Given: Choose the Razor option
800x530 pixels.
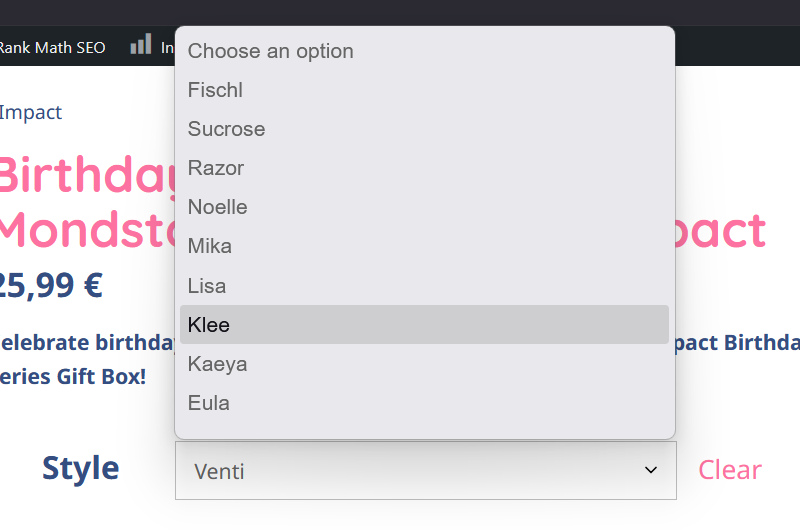Looking at the screenshot, I should 424,168.
